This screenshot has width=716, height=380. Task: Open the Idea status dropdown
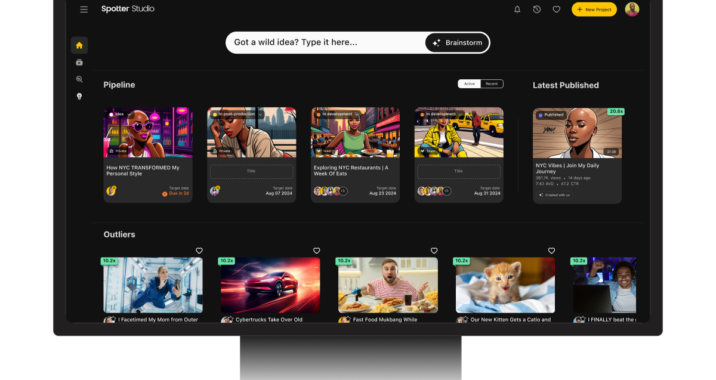[x=120, y=114]
